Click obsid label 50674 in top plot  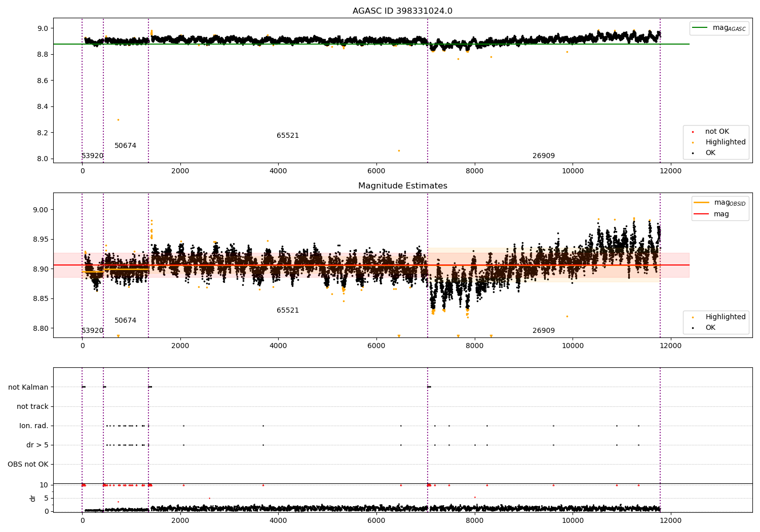[125, 146]
